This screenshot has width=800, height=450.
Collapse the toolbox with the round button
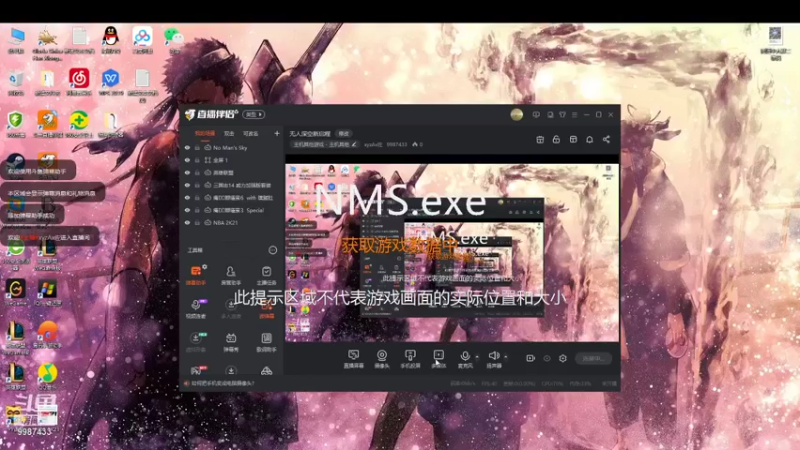tap(272, 250)
